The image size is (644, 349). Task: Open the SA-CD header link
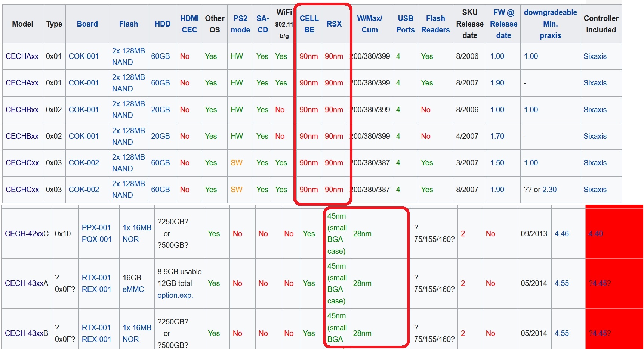click(x=262, y=24)
